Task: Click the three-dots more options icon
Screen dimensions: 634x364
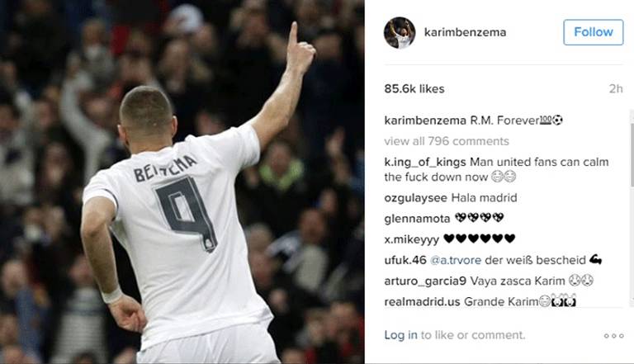Action: click(x=614, y=336)
